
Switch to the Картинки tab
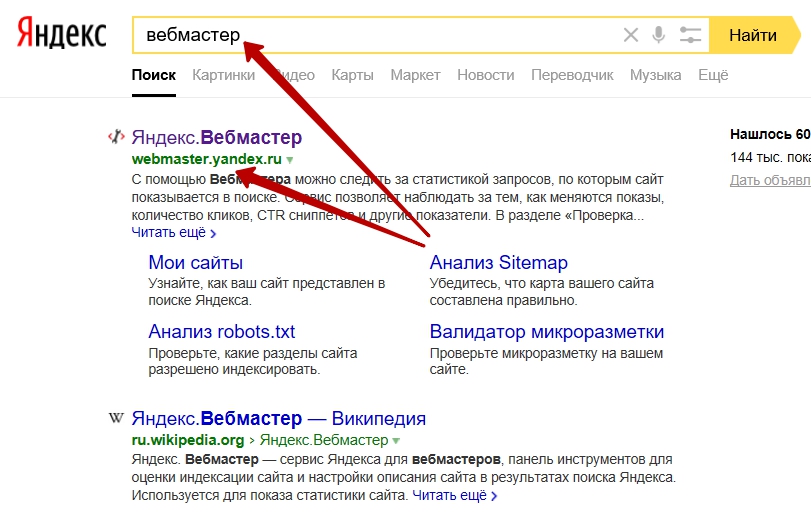click(223, 75)
